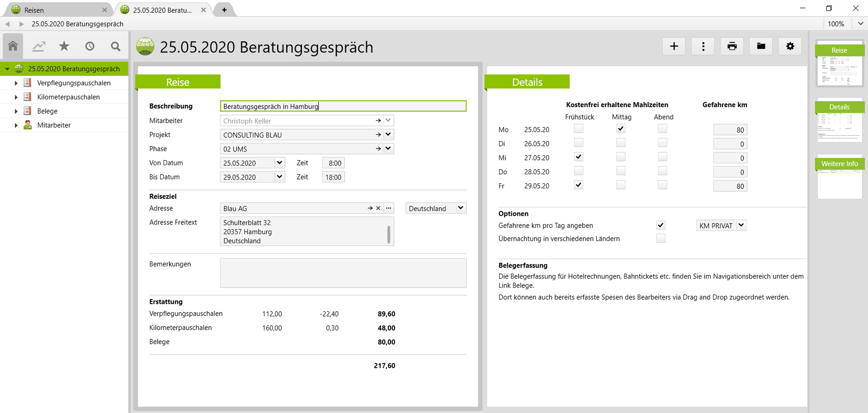Click the three-dots more options button

tap(703, 46)
